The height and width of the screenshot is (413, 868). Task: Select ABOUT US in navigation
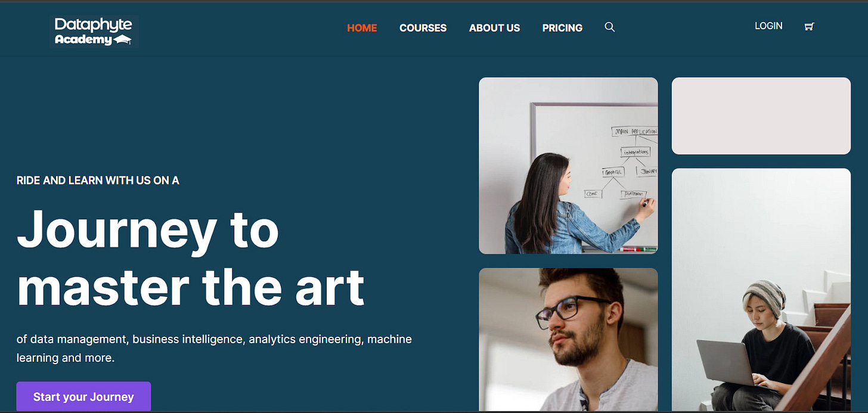click(x=494, y=27)
